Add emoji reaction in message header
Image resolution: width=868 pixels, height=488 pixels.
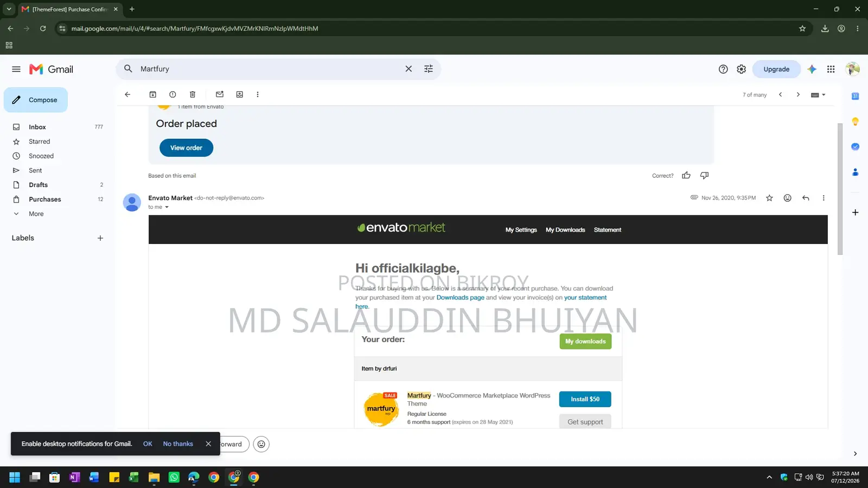pos(787,198)
